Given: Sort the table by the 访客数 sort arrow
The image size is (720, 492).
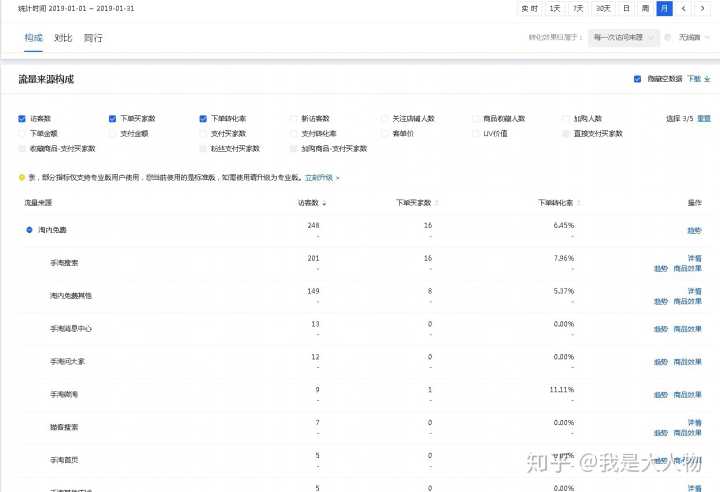Looking at the screenshot, I should 323,203.
